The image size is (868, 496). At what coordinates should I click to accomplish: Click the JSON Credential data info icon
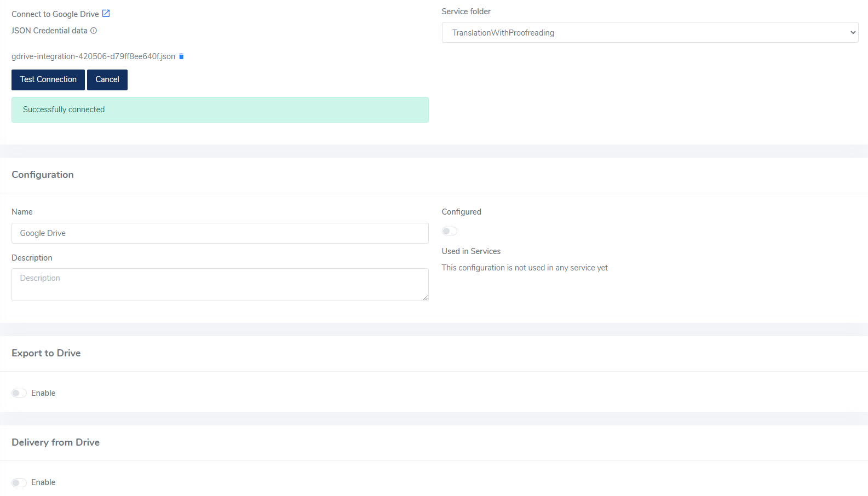click(x=94, y=31)
